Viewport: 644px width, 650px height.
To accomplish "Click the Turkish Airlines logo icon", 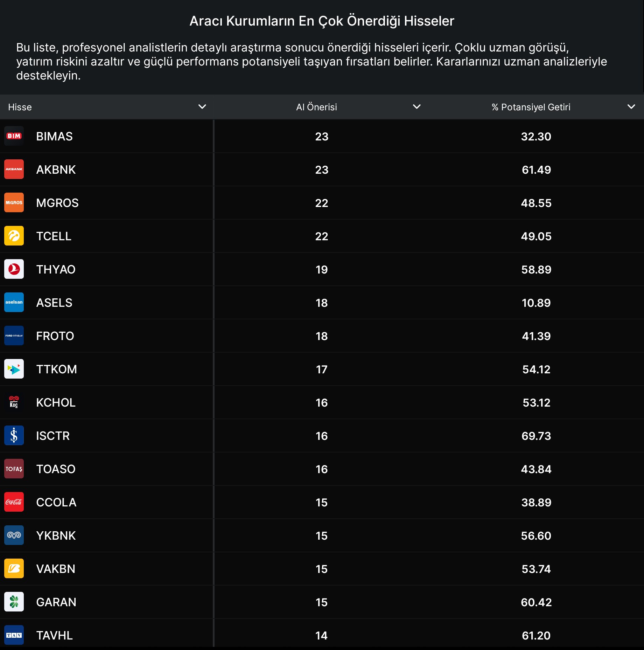I will [14, 269].
